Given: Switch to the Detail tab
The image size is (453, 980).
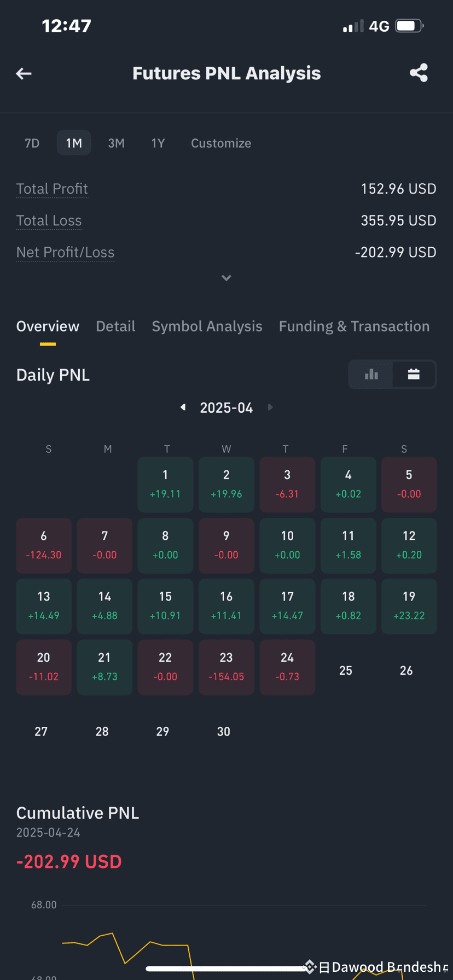Looking at the screenshot, I should (x=115, y=326).
